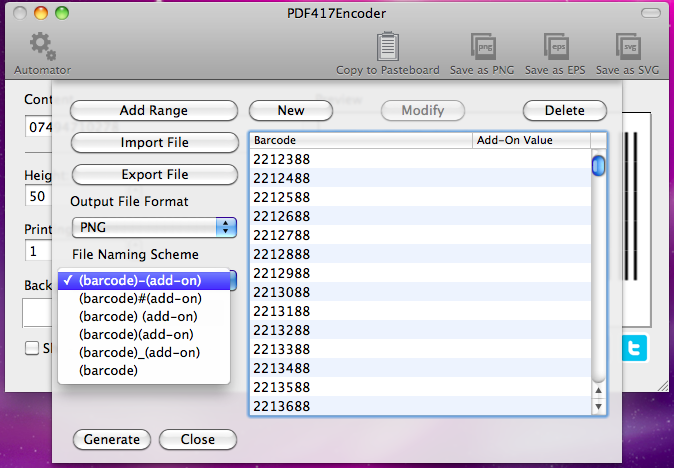The width and height of the screenshot is (674, 468).
Task: Select barcode row 2212988
Action: click(x=420, y=273)
